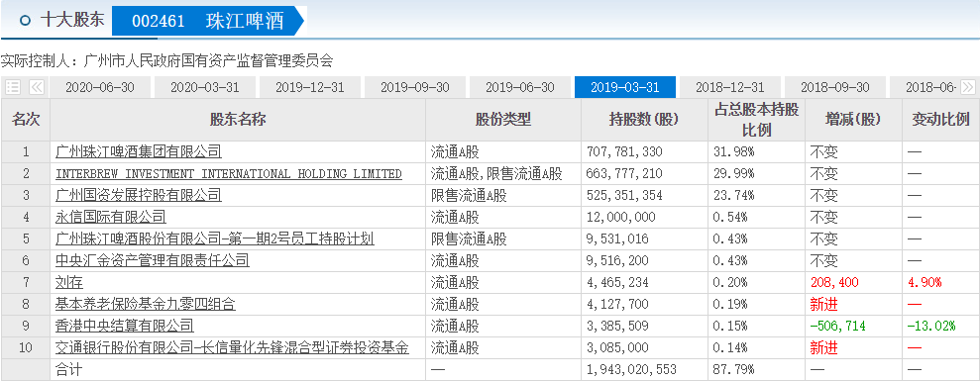Select the active 2019-03-31 tab
Viewport: 980px width, 381px height.
[625, 87]
